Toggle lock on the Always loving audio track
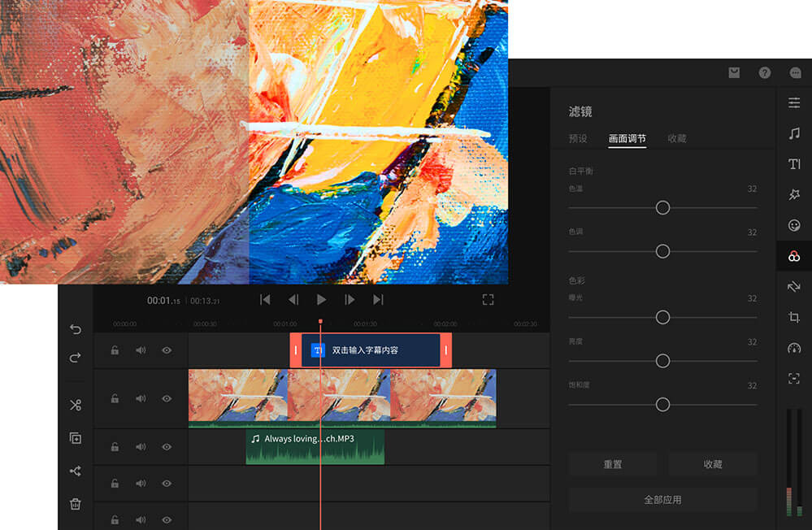812x530 pixels. click(115, 447)
